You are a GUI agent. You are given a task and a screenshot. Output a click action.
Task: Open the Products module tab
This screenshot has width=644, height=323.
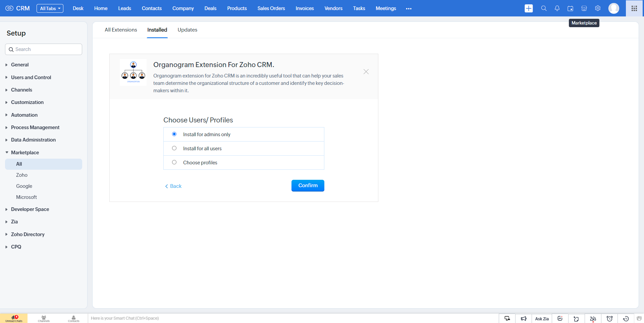(237, 8)
